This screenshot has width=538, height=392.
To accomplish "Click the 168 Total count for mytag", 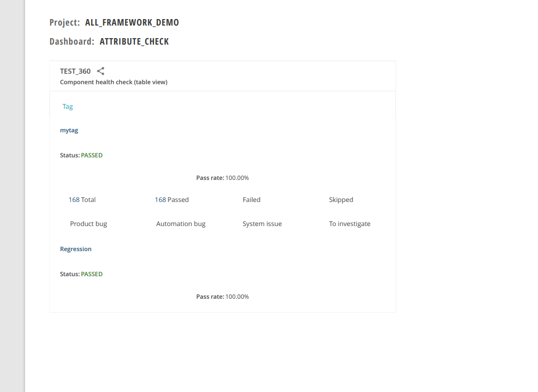I will tap(82, 200).
